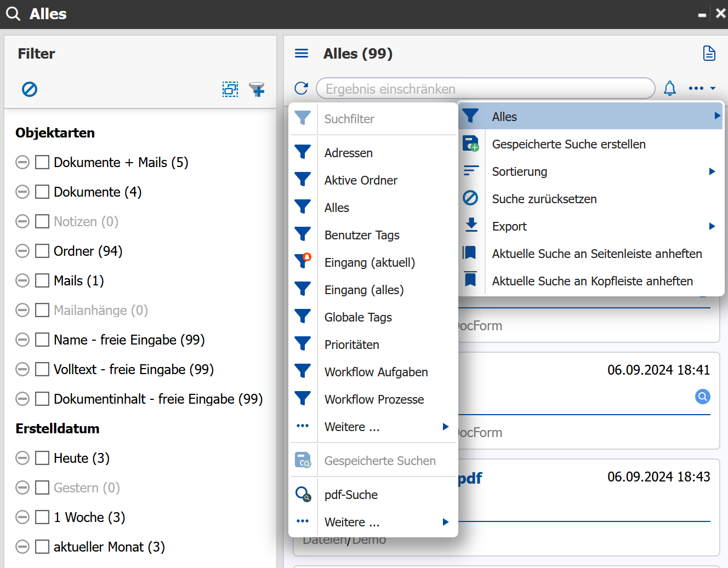Viewport: 728px width, 568px height.
Task: Expand Weitere ... under Suchfilter list
Action: 446,427
